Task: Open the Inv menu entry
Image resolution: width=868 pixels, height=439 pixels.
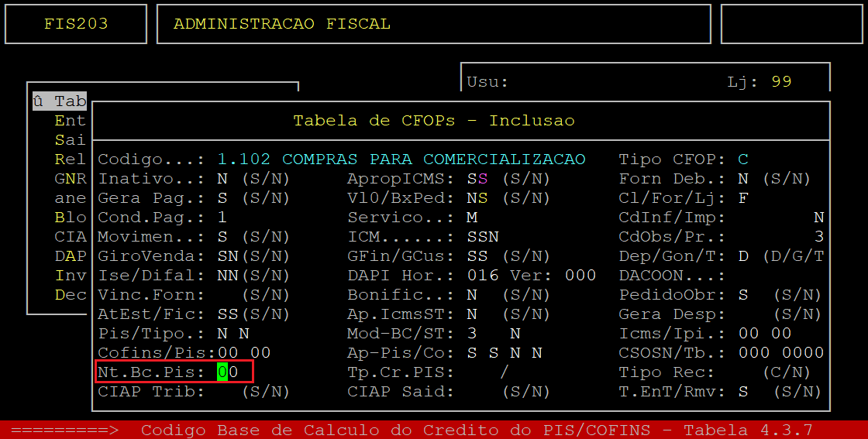Action: (70, 276)
